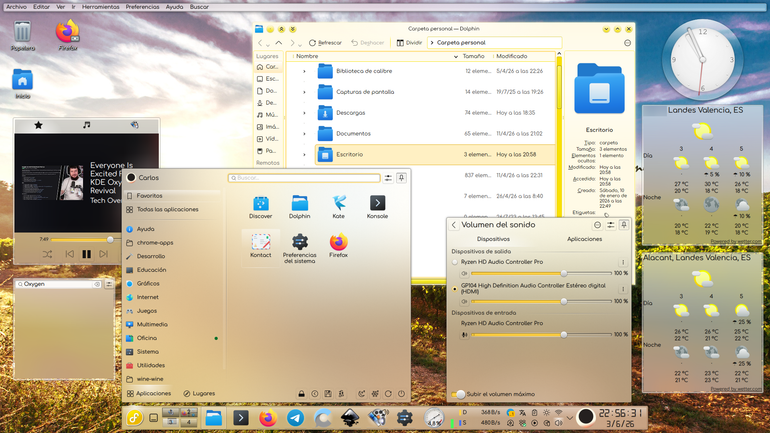Open Discover from the favorites grid

pos(260,207)
